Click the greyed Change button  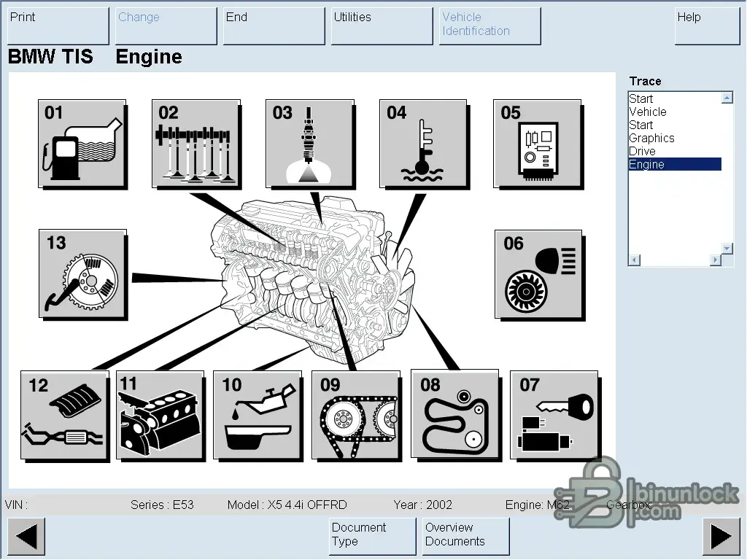tap(166, 26)
